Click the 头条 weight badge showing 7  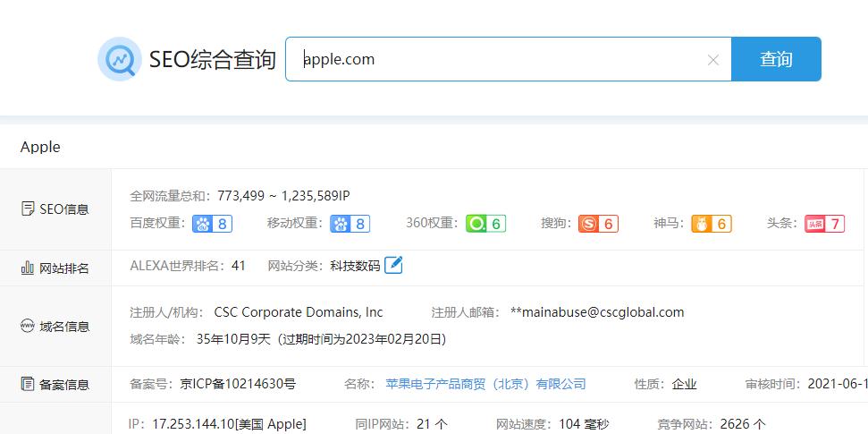tap(825, 224)
